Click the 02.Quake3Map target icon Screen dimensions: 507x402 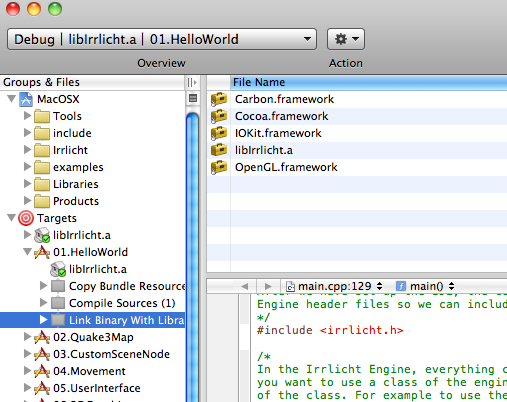[42, 337]
